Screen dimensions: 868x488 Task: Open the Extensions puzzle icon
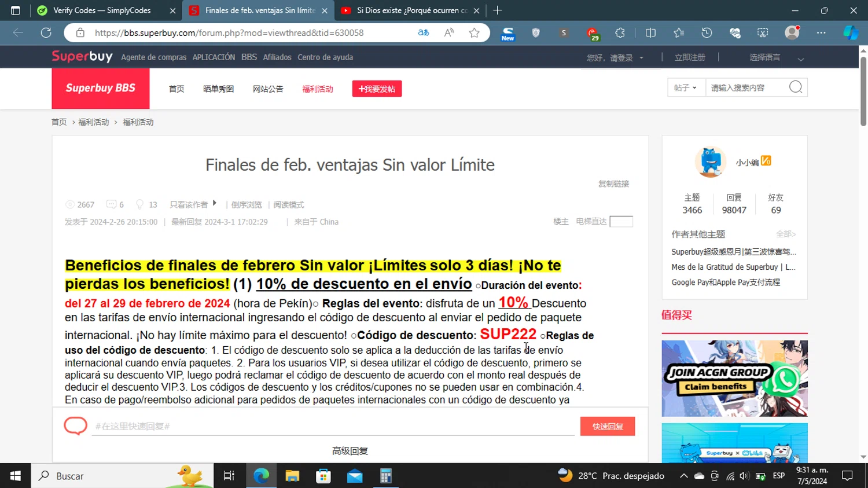(x=620, y=33)
